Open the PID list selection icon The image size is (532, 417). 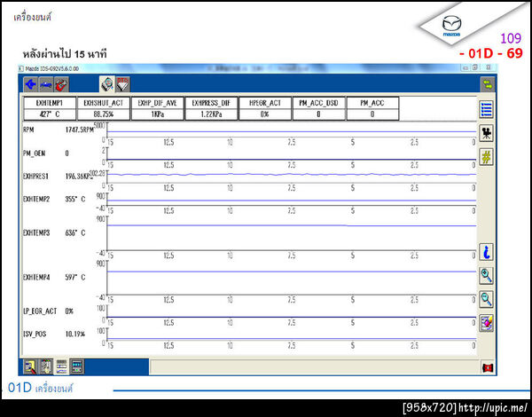pos(486,109)
